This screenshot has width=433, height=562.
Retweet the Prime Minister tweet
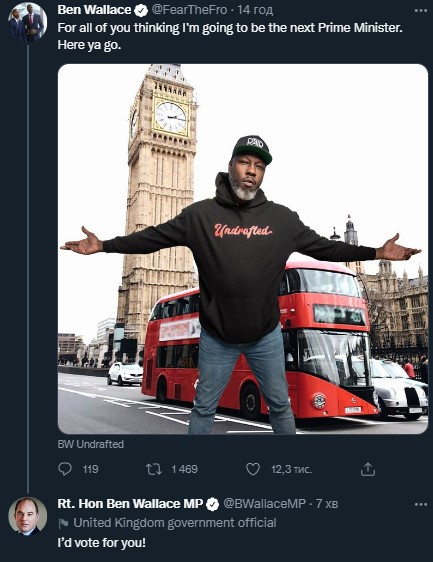click(x=154, y=469)
